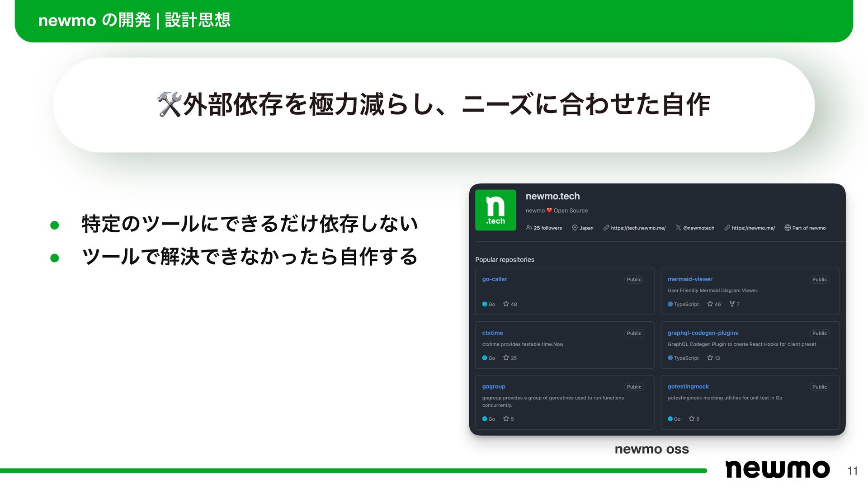Click the Japan location pin icon
The width and height of the screenshot is (868, 488).
575,228
